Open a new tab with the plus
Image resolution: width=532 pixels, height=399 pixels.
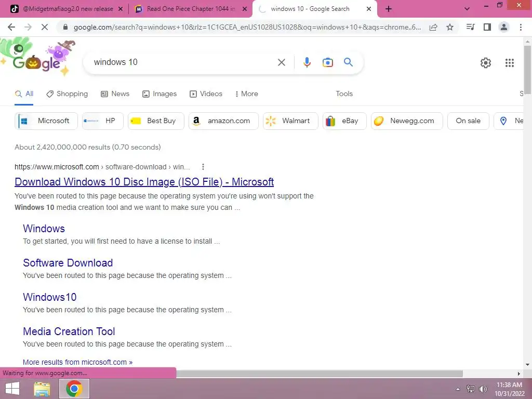pos(389,9)
